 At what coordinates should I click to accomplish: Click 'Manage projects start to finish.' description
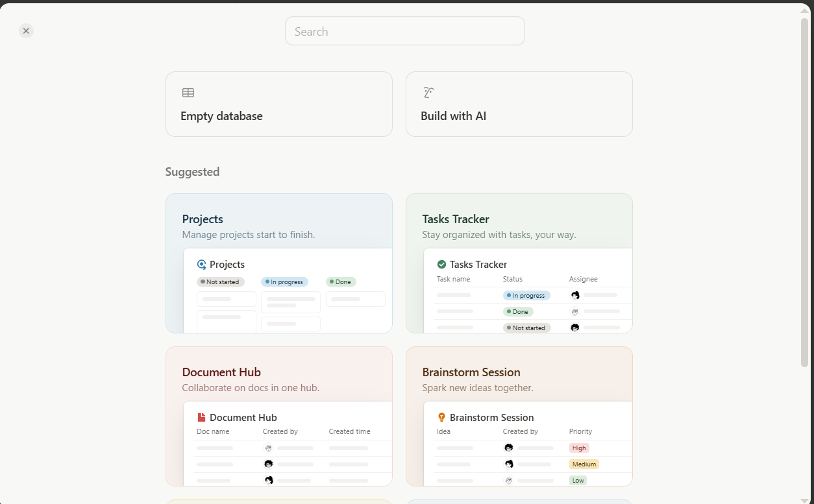coord(249,235)
